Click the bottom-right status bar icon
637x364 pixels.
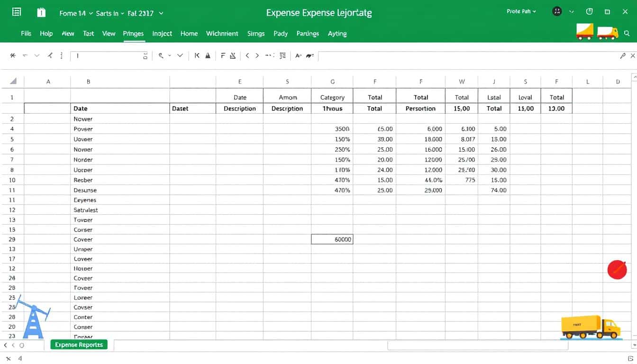click(630, 359)
